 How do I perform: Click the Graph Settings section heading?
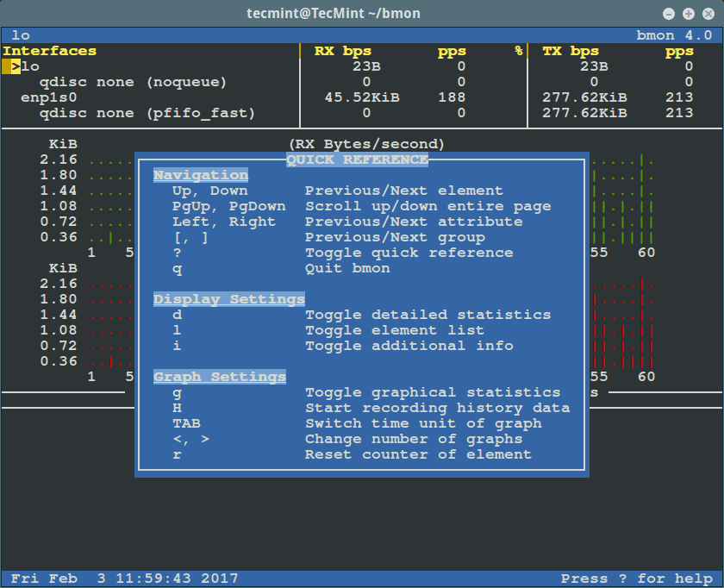219,377
